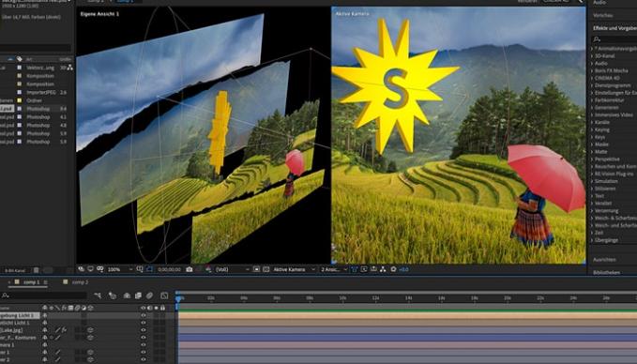Open the Bibliotheken panel tab
The image size is (637, 364).
click(x=607, y=272)
